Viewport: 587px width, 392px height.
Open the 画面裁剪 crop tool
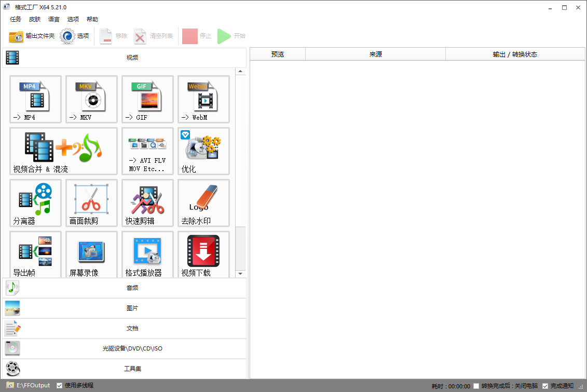91,203
